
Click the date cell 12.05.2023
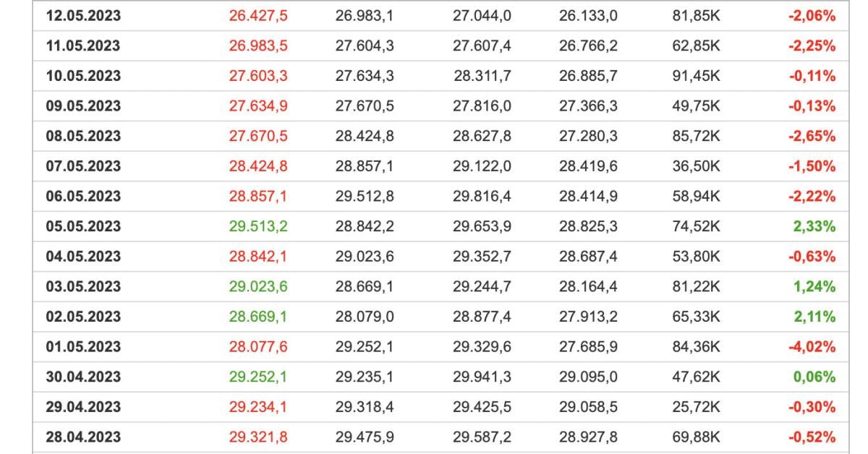point(83,16)
